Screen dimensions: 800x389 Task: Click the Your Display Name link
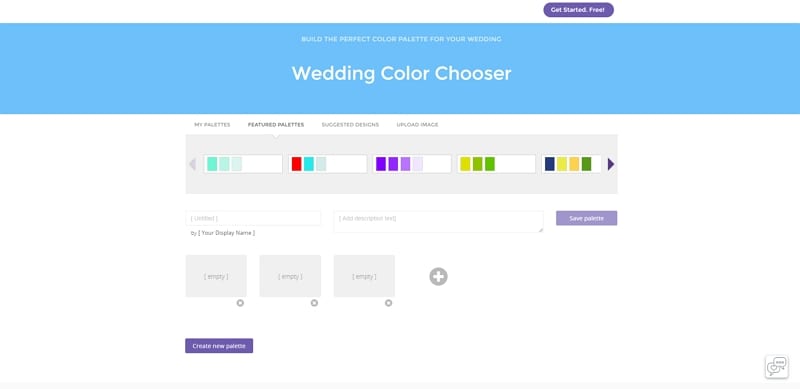(227, 233)
